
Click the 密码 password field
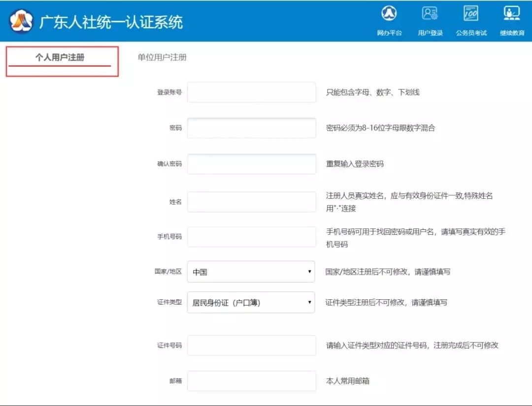(251, 128)
